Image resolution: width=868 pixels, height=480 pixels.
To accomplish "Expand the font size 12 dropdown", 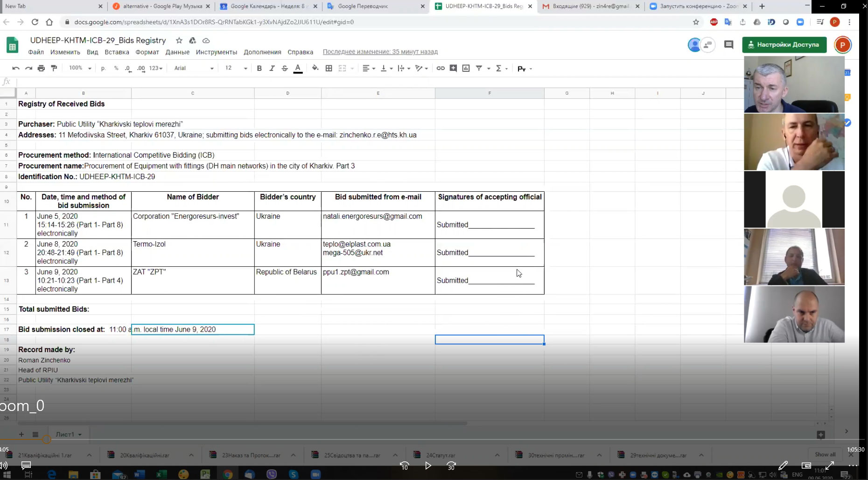I will pyautogui.click(x=236, y=68).
